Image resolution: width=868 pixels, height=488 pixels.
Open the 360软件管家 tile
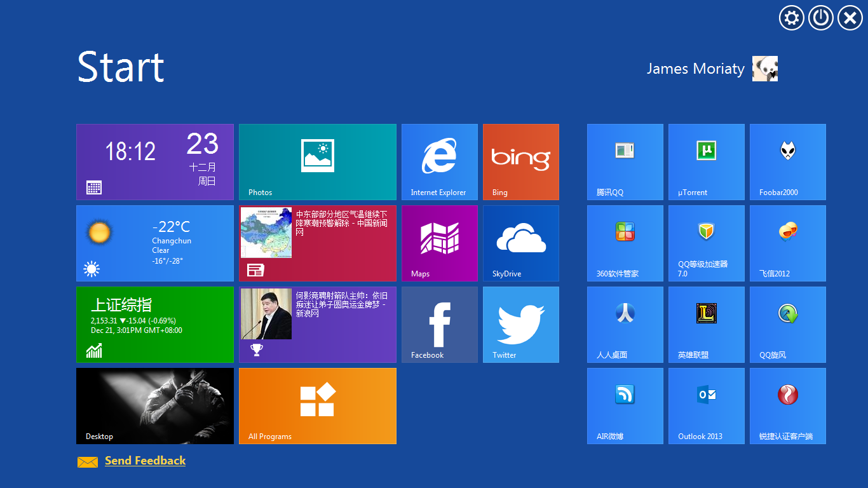click(x=625, y=243)
